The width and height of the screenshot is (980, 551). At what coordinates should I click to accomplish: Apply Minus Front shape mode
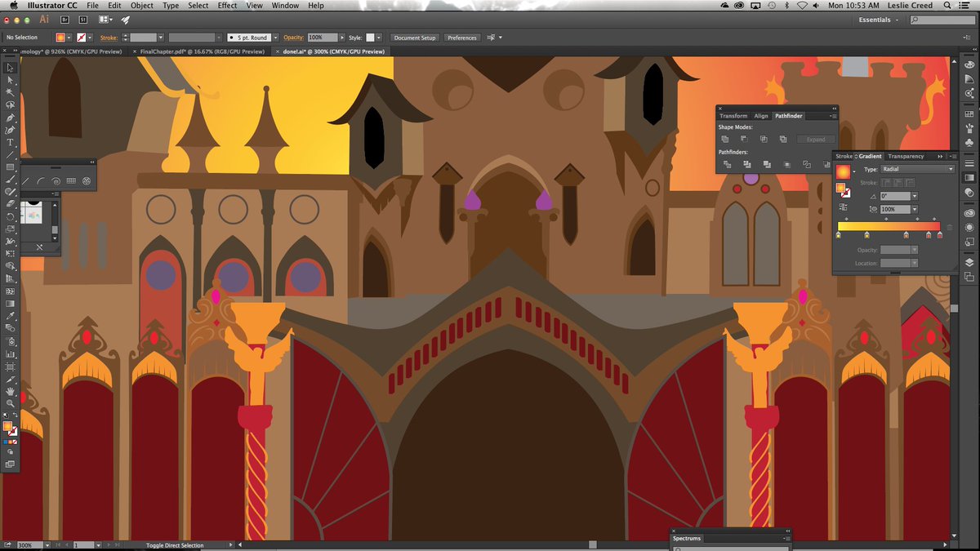click(743, 139)
